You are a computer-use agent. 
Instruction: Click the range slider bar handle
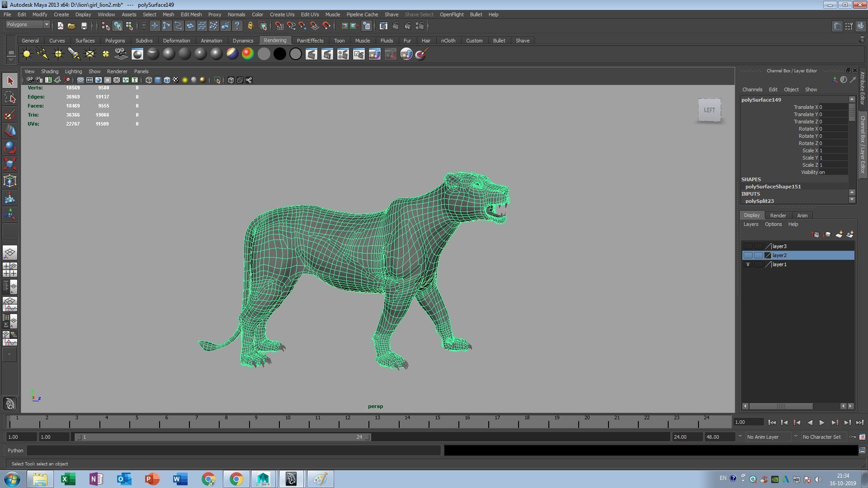[x=223, y=437]
